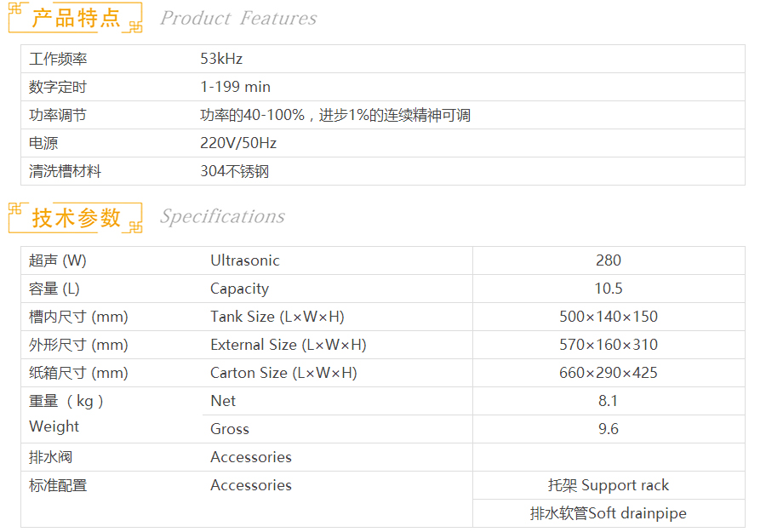Select the 53kHz working frequency value
The height and width of the screenshot is (532, 766).
[221, 59]
